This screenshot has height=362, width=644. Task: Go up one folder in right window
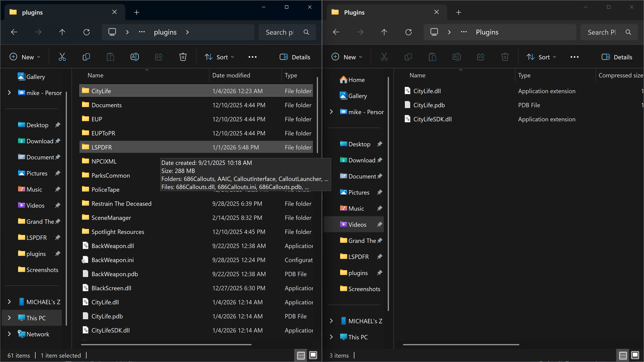click(x=384, y=32)
